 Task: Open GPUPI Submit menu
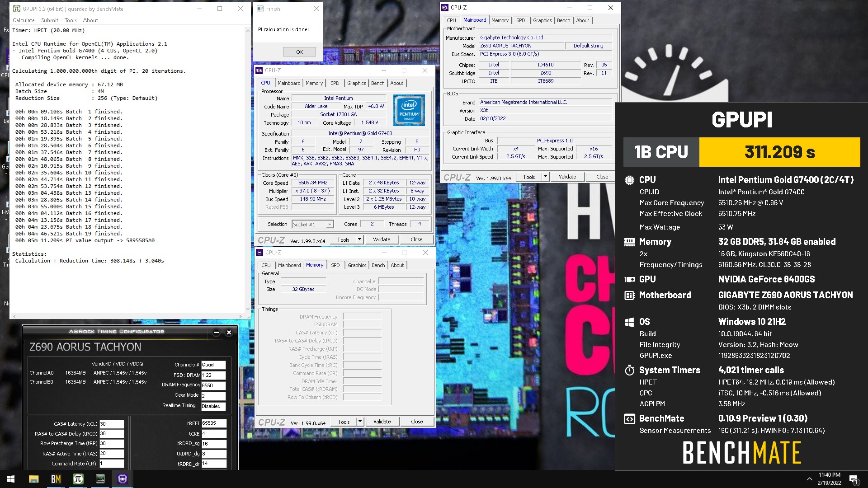point(50,20)
